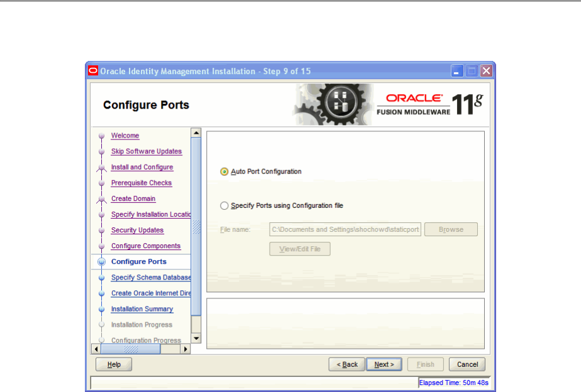
Task: Click the Welcome step bullet icon
Action: (x=101, y=136)
